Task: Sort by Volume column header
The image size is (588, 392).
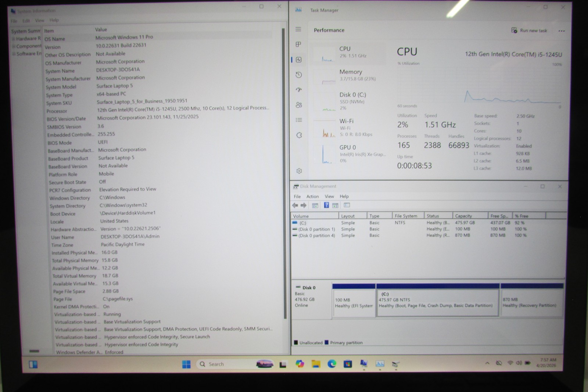Action: click(315, 216)
